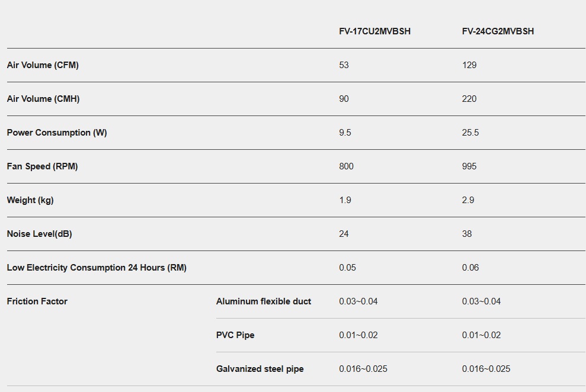
Task: Click the Power Consumption (W) label
Action: (x=57, y=133)
